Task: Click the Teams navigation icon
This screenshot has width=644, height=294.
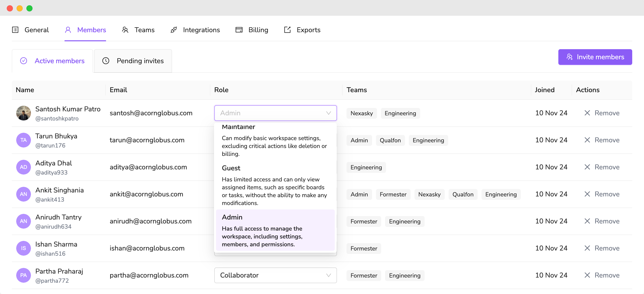Action: tap(125, 29)
